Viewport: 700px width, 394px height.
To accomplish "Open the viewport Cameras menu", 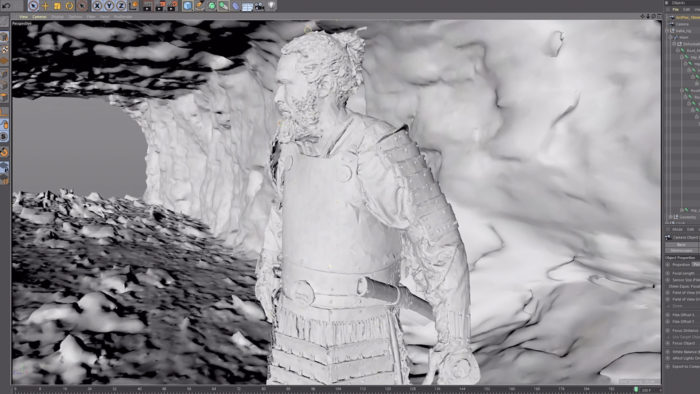I will pyautogui.click(x=39, y=17).
